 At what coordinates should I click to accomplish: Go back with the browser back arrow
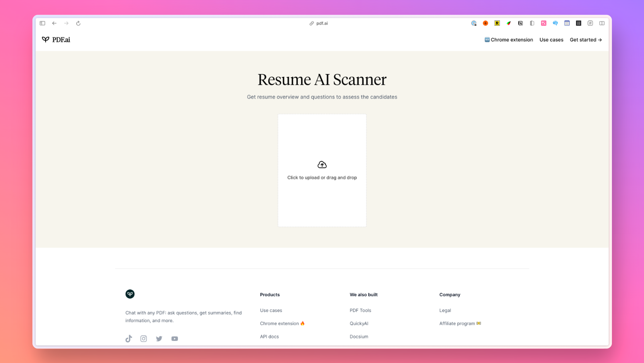point(54,23)
